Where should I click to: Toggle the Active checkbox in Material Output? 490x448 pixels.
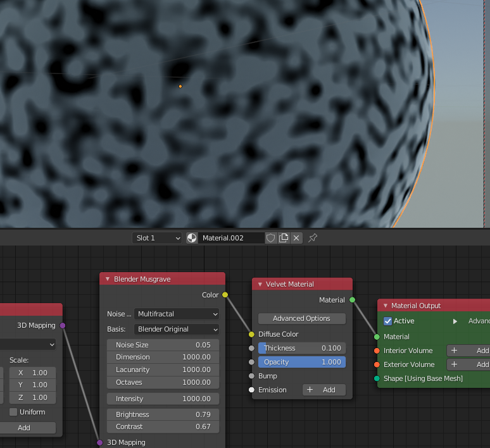point(388,321)
